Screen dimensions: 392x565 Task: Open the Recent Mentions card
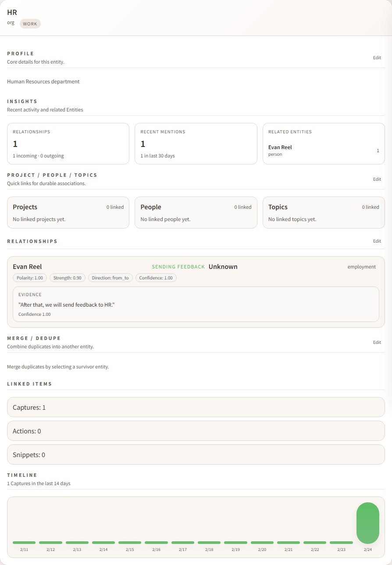pyautogui.click(x=196, y=143)
